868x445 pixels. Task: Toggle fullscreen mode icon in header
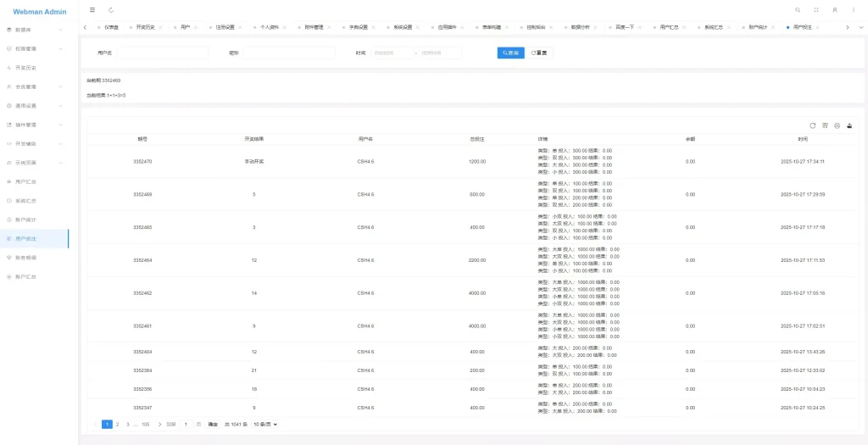pyautogui.click(x=816, y=10)
